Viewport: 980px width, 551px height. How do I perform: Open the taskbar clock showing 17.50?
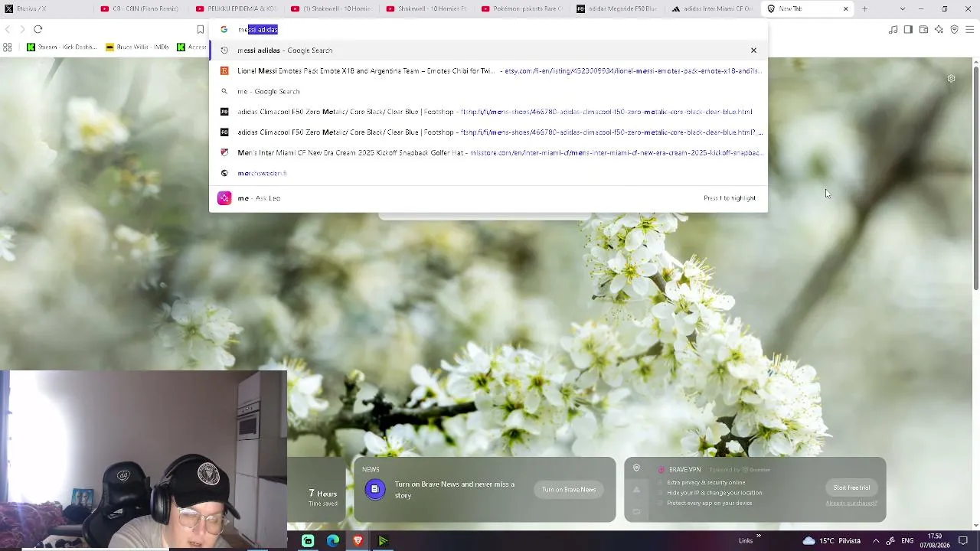(936, 541)
